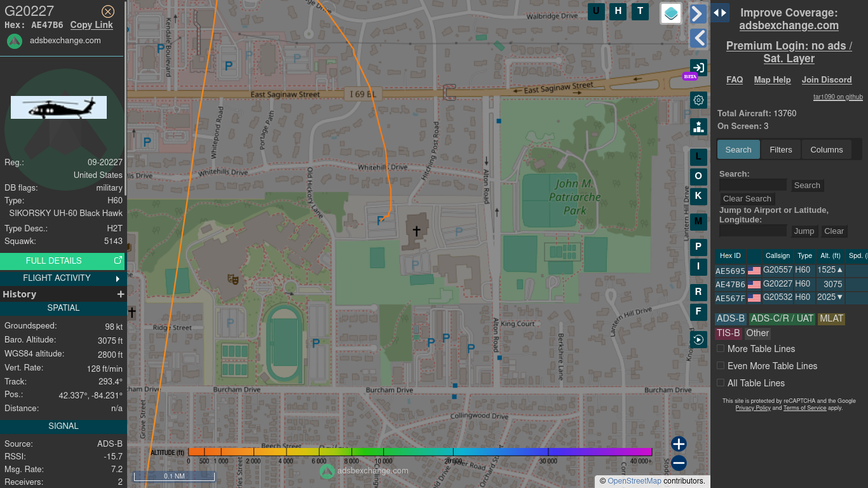
Task: Click the adsbexchange.com Improve Coverage link
Action: (x=789, y=25)
